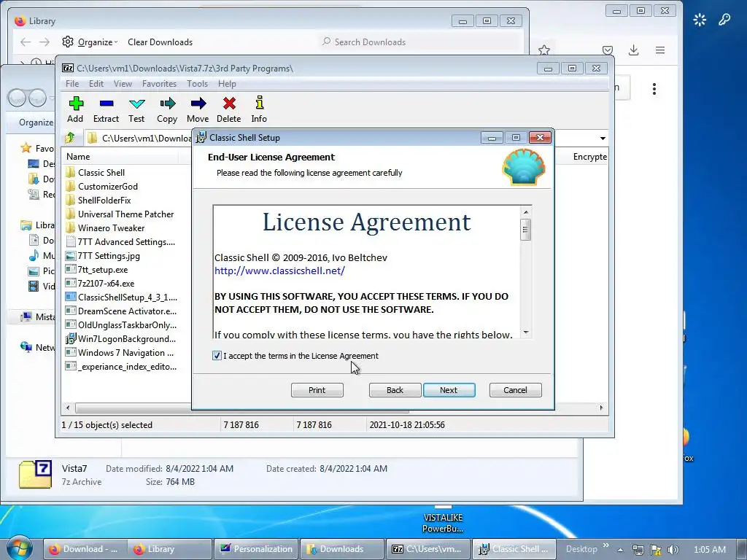
Task: Select ClassicShellSetup_4_3_1 file
Action: [x=127, y=297]
